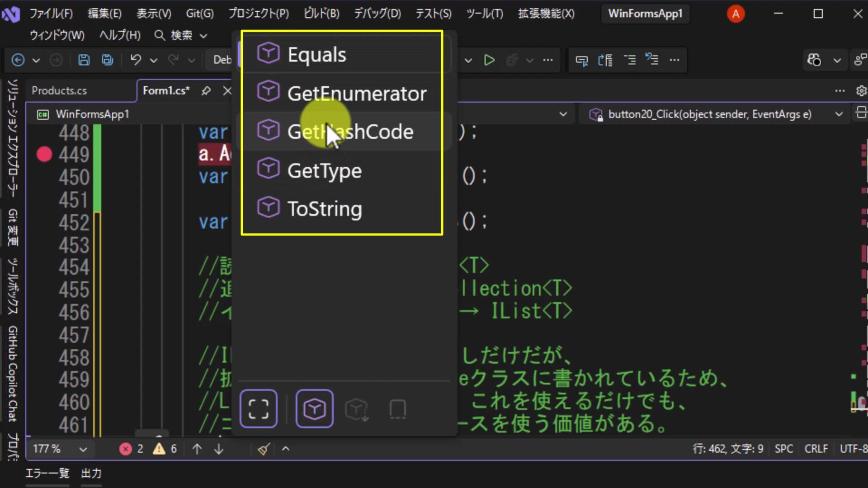Pin the Form1.cs tab
The height and width of the screenshot is (488, 868).
click(x=206, y=91)
